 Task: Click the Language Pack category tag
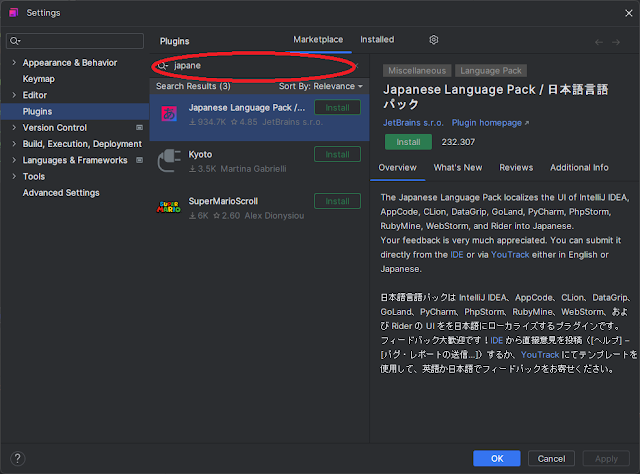click(x=491, y=71)
